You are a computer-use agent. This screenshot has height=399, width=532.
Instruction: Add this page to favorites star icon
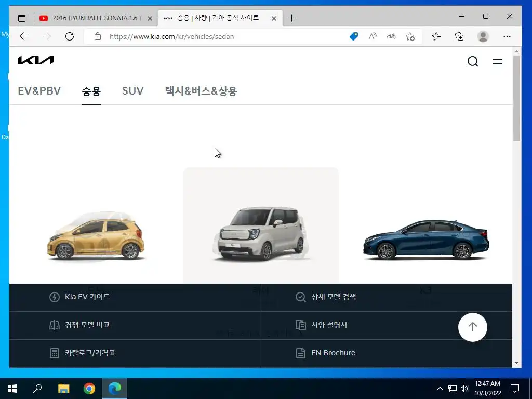tap(410, 36)
